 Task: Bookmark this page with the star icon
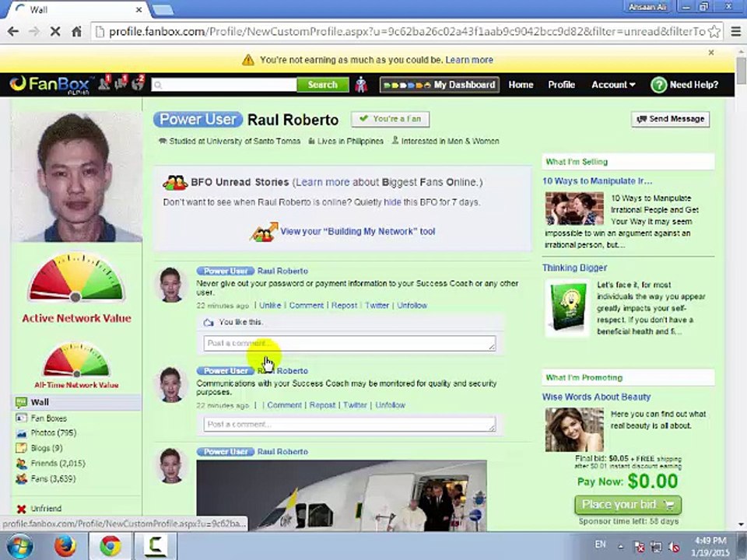714,31
